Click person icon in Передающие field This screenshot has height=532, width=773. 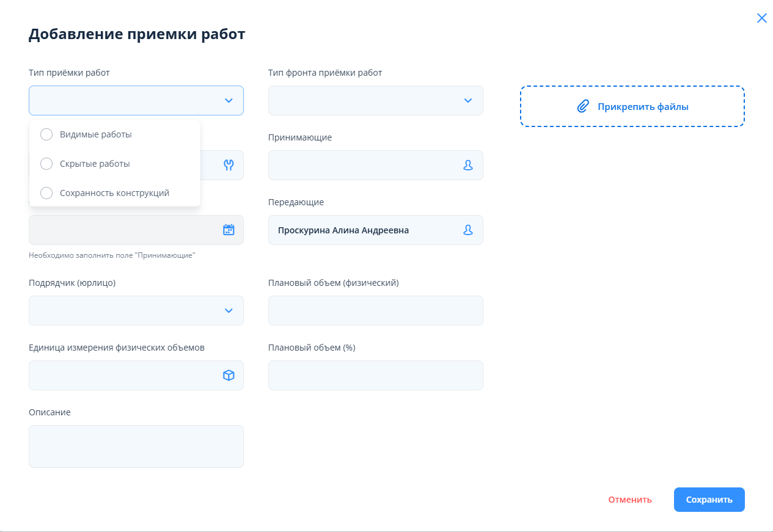coord(468,230)
